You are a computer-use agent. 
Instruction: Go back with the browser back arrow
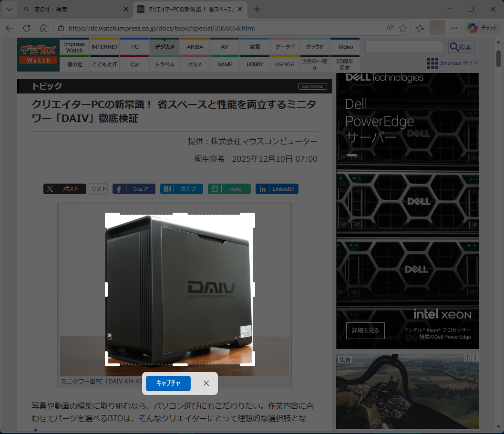click(x=10, y=28)
